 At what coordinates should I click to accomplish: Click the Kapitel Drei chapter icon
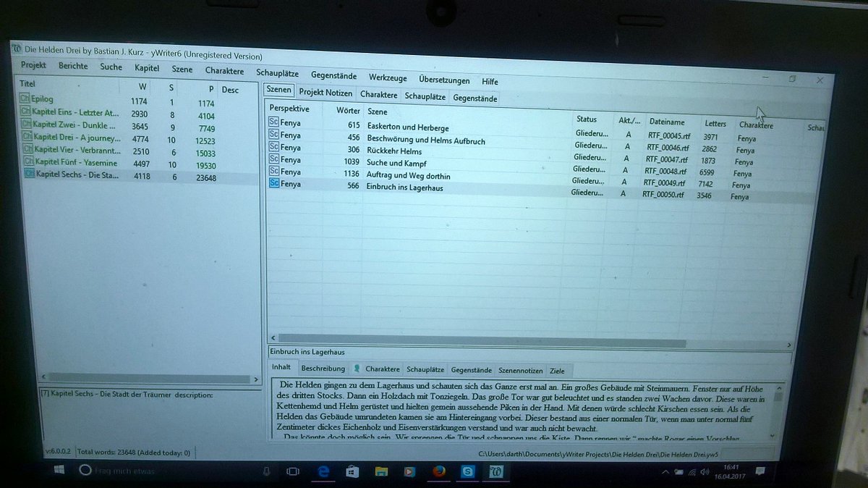click(27, 137)
